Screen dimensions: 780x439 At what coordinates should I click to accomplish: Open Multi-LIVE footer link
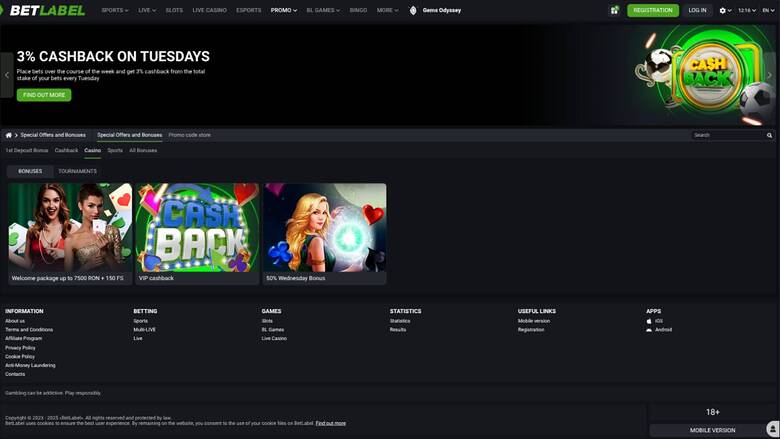144,330
